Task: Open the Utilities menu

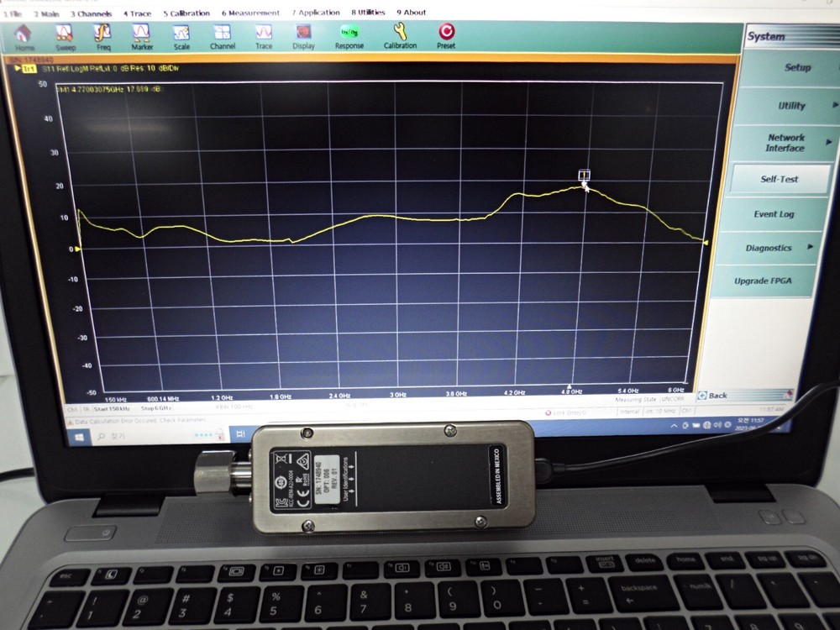Action: tap(368, 12)
